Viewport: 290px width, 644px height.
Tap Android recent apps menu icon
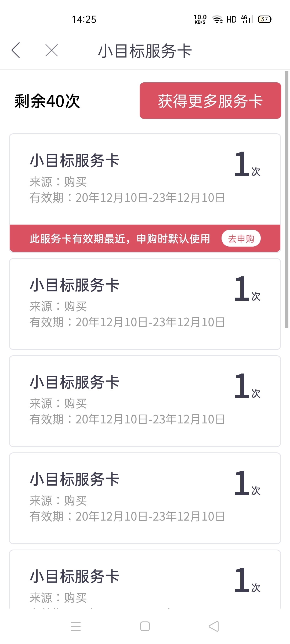[76, 627]
